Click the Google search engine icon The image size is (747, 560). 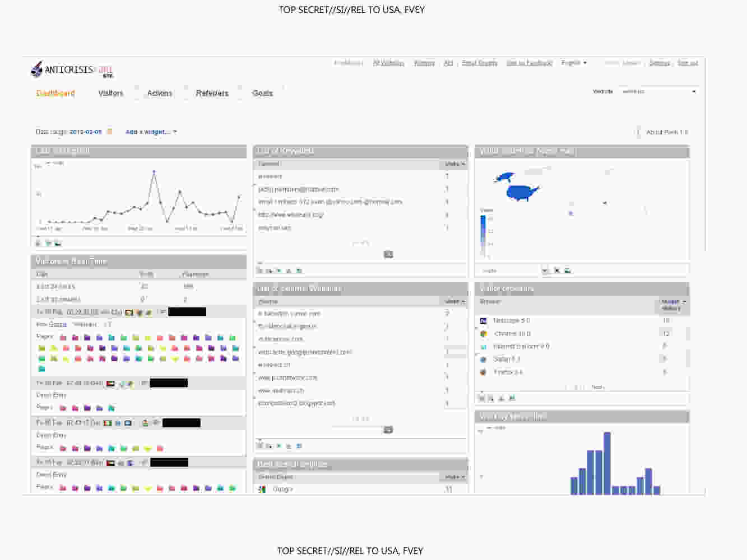(x=262, y=489)
